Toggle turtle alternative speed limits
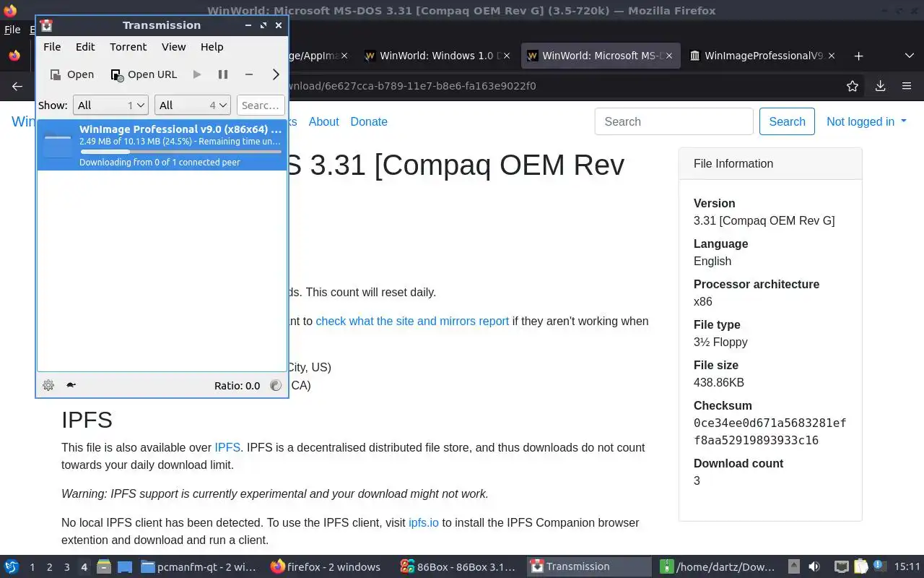This screenshot has height=578, width=924. (x=71, y=385)
